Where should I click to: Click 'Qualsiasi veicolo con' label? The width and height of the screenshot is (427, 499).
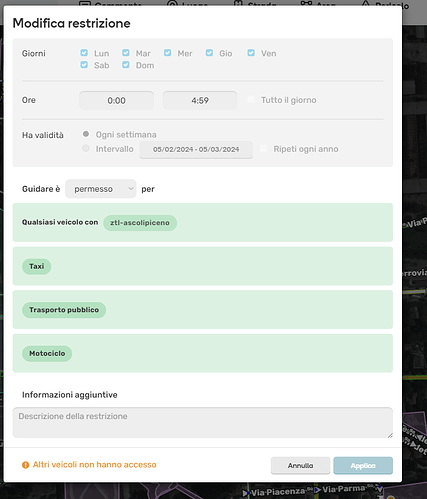[x=60, y=222]
